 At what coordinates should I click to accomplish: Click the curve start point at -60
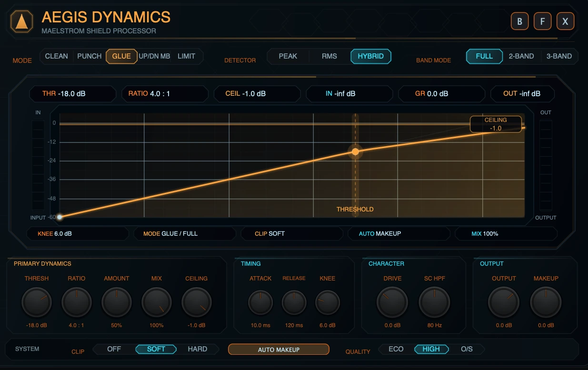60,217
